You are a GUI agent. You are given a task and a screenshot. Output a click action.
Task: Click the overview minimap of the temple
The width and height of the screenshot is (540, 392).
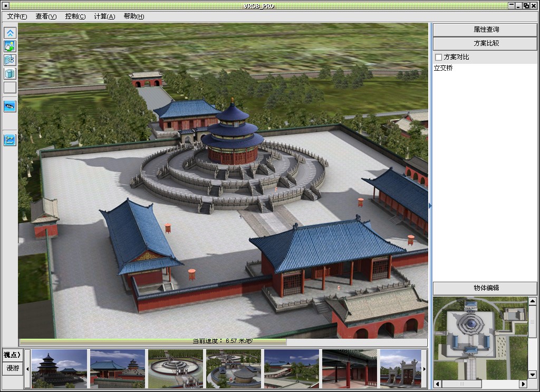click(480, 338)
